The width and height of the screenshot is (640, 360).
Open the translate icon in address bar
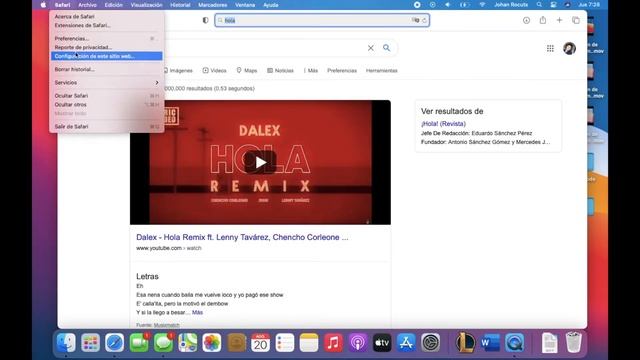(416, 20)
